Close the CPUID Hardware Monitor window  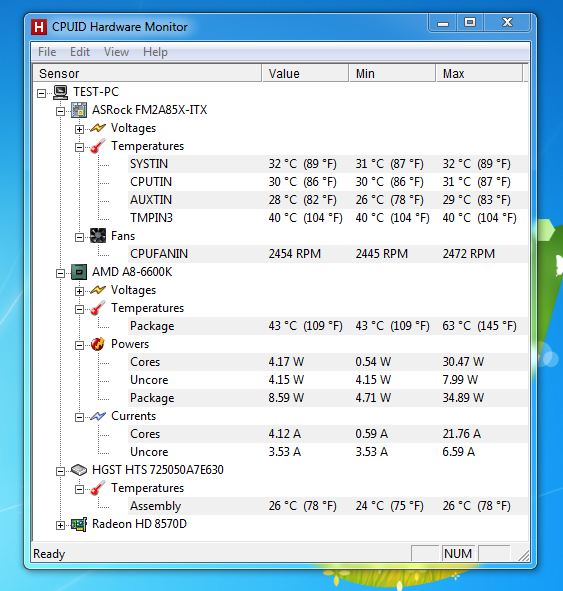(507, 23)
